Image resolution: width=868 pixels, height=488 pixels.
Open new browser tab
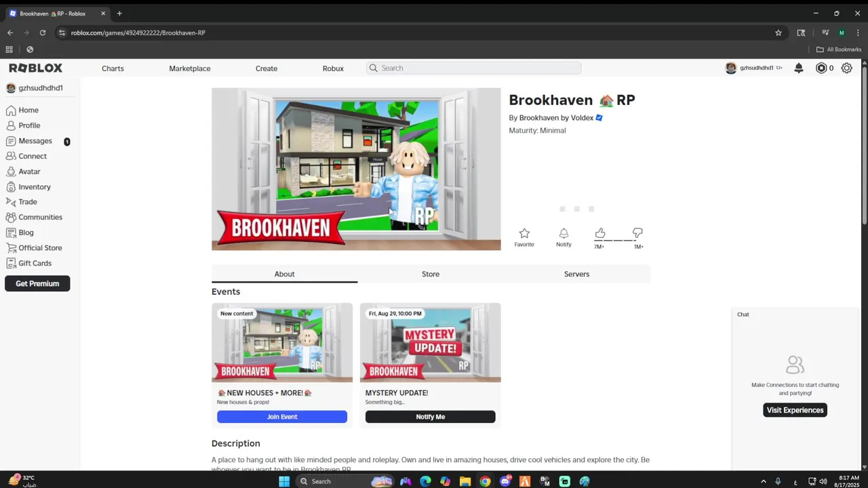[119, 13]
